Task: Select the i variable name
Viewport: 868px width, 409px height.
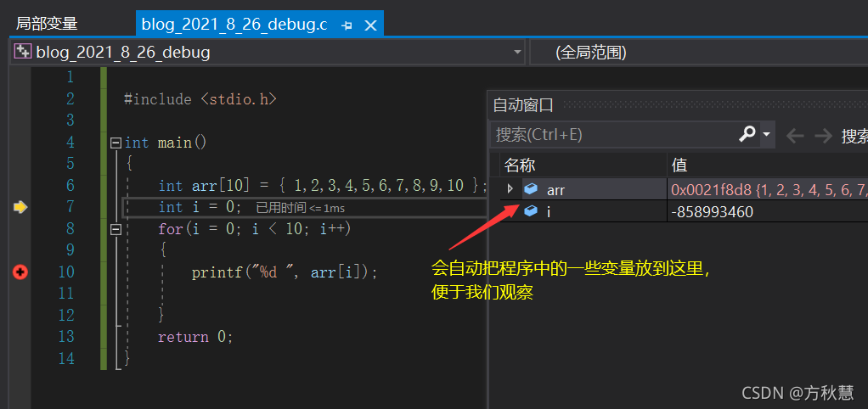Action: point(549,211)
